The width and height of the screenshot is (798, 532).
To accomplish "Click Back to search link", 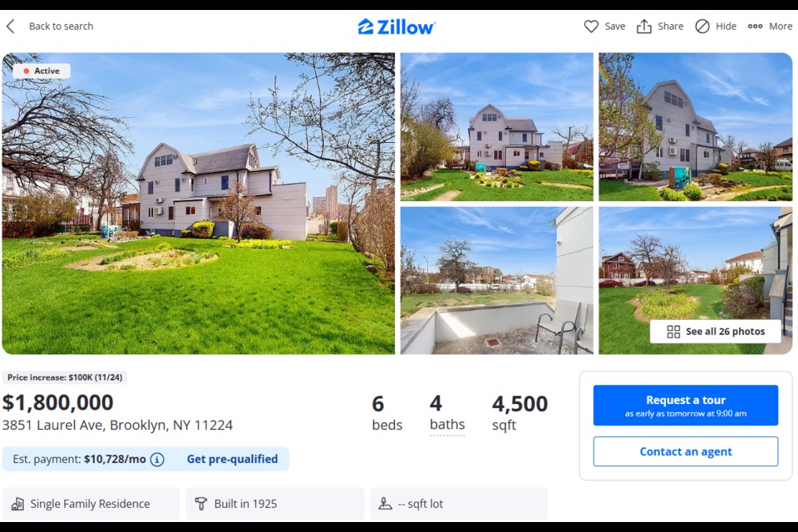I will [61, 26].
